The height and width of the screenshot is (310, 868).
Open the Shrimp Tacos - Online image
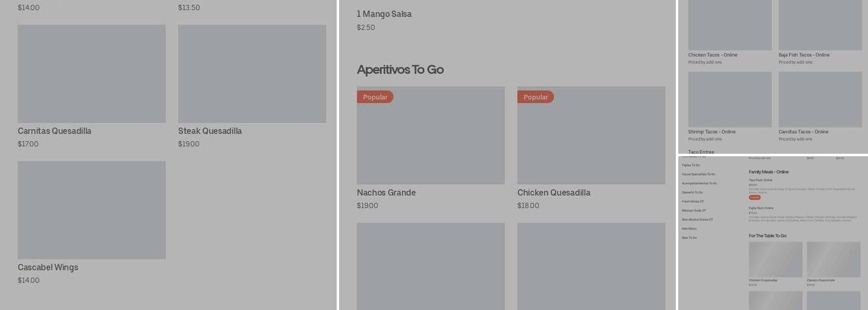tap(730, 99)
